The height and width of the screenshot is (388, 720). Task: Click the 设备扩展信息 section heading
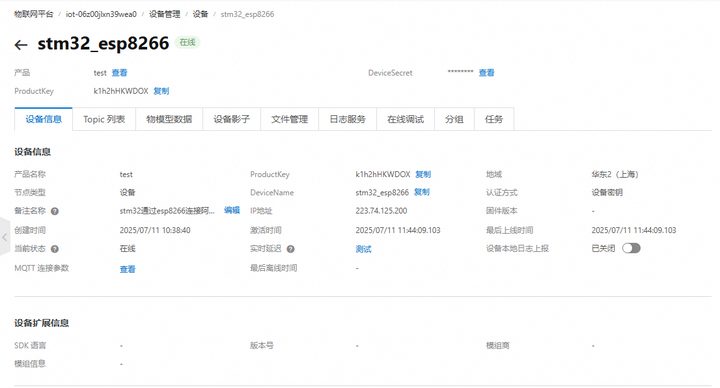pos(41,323)
